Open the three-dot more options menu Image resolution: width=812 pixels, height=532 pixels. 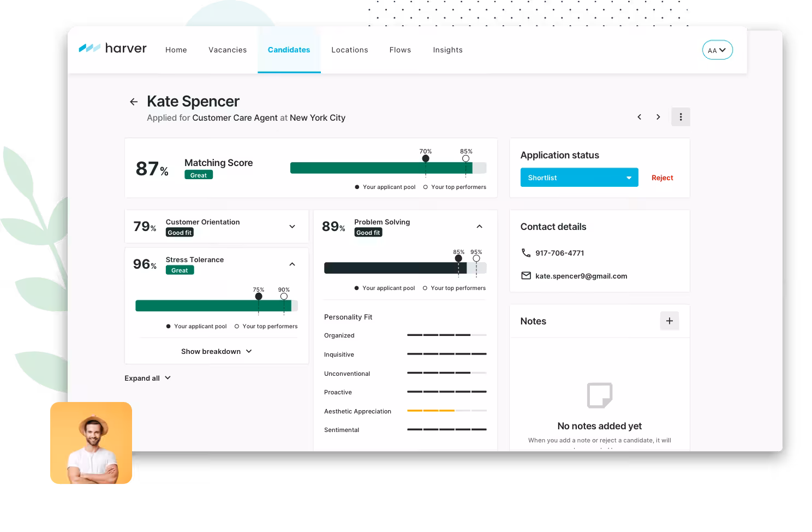(x=680, y=117)
